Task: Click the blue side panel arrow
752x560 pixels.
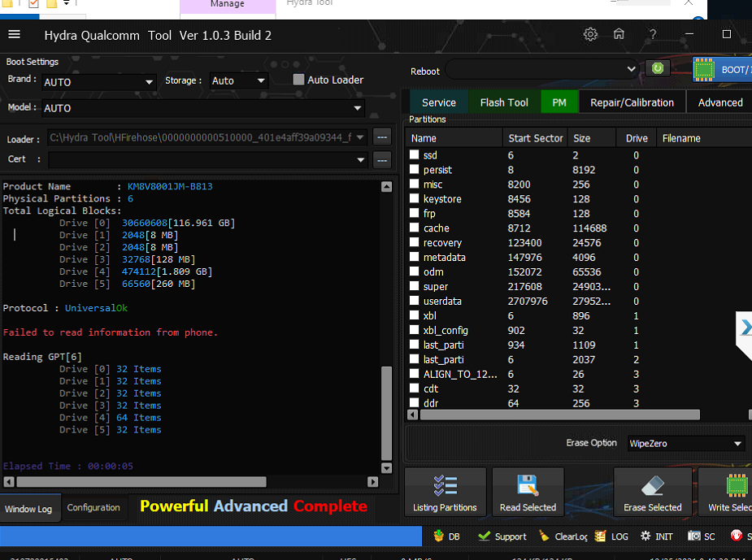Action: pos(745,328)
